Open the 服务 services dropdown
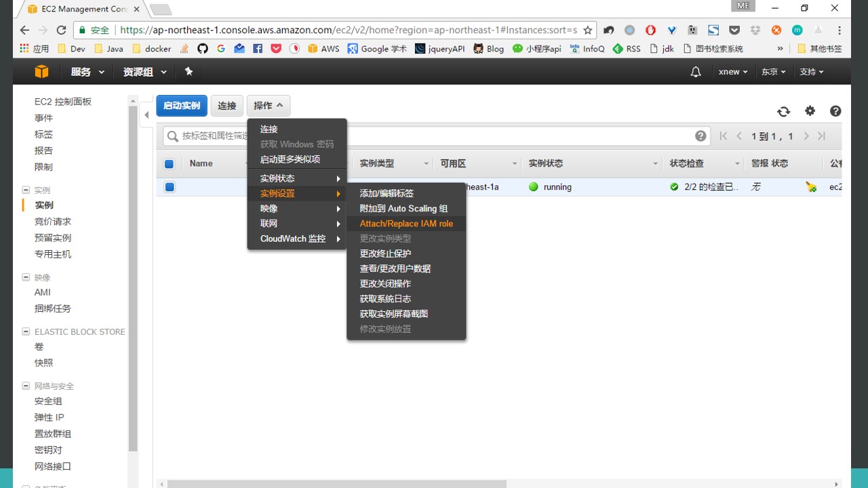Viewport: 868px width, 488px height. (x=87, y=72)
